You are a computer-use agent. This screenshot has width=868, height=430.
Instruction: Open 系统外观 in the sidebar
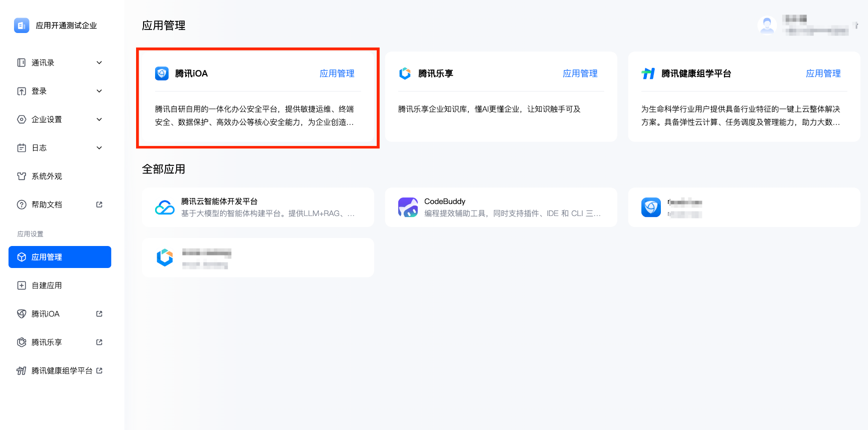click(x=60, y=176)
